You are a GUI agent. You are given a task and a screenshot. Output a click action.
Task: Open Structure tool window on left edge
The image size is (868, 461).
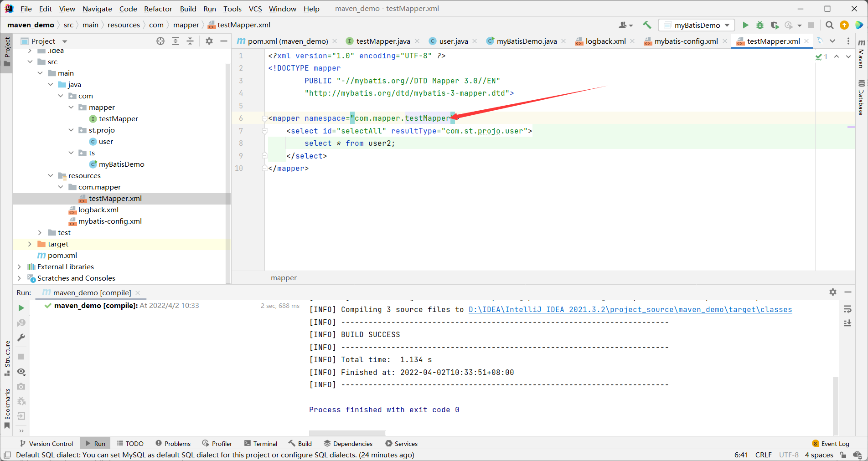(7, 359)
